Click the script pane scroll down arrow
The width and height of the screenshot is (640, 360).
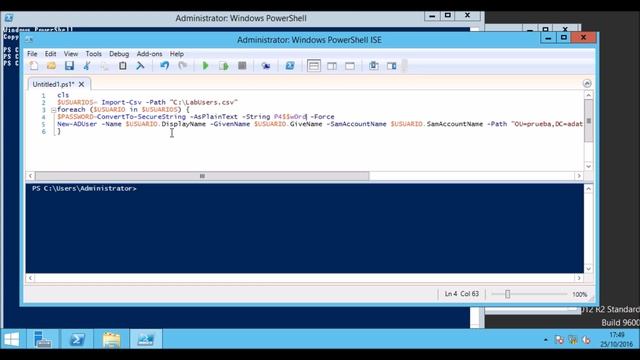[x=588, y=166]
